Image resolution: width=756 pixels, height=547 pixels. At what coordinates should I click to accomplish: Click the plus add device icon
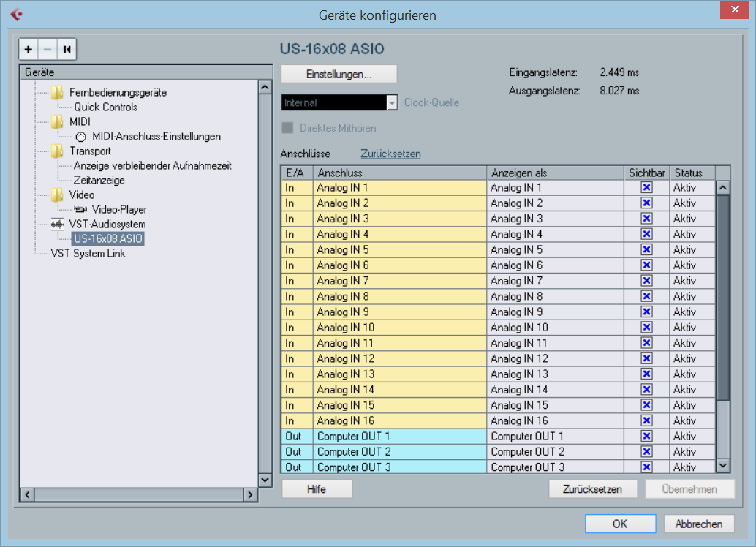pos(29,49)
